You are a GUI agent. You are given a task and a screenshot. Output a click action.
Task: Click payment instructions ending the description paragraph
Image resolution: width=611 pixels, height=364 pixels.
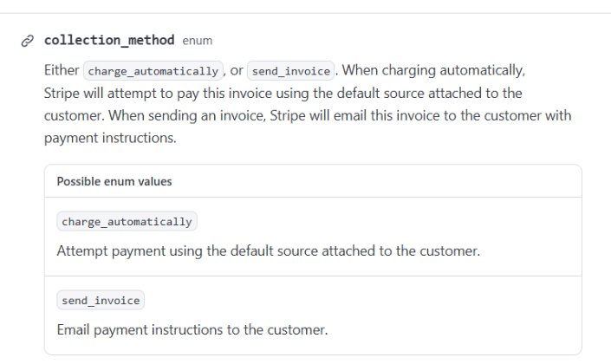pyautogui.click(x=110, y=138)
